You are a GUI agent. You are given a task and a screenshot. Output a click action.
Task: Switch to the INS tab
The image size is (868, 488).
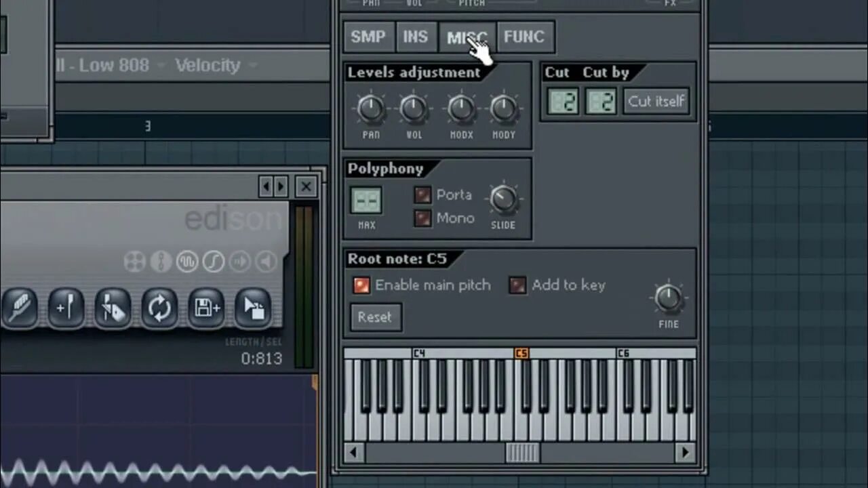pyautogui.click(x=416, y=37)
